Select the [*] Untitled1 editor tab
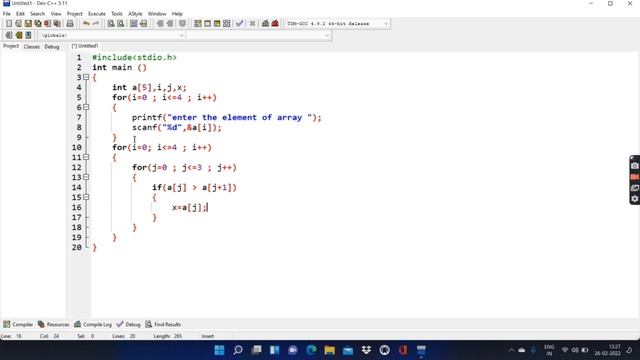This screenshot has height=360, width=640. coord(85,46)
